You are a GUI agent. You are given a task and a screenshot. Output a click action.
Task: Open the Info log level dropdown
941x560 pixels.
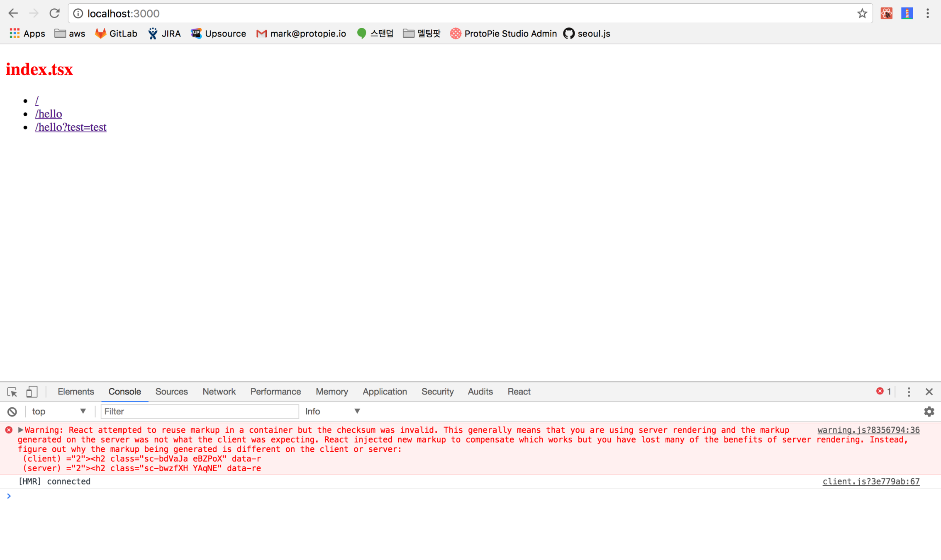pos(332,411)
